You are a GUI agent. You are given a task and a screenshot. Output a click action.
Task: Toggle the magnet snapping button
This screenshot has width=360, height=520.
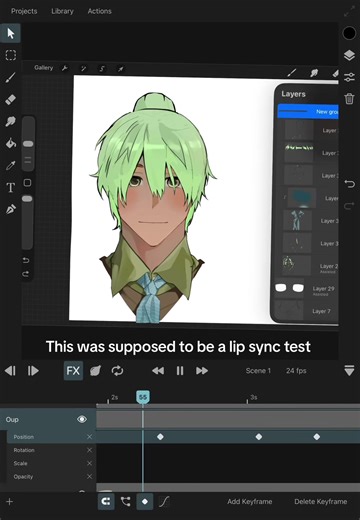[x=106, y=502]
